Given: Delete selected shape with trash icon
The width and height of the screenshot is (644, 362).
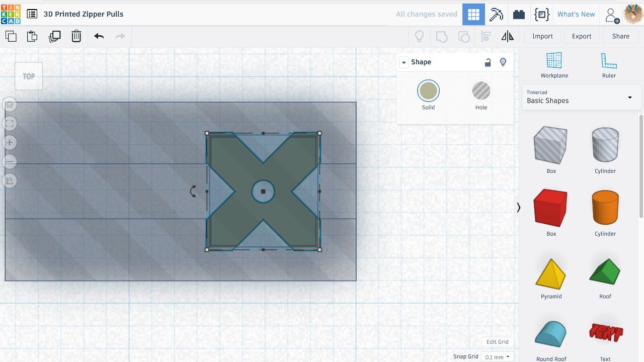Looking at the screenshot, I should (76, 36).
